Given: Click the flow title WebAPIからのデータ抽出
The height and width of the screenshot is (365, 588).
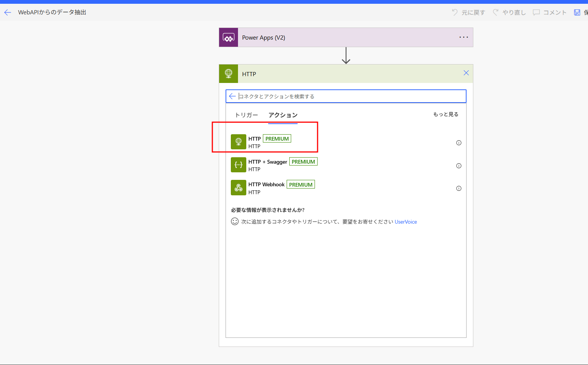Looking at the screenshot, I should pyautogui.click(x=52, y=12).
